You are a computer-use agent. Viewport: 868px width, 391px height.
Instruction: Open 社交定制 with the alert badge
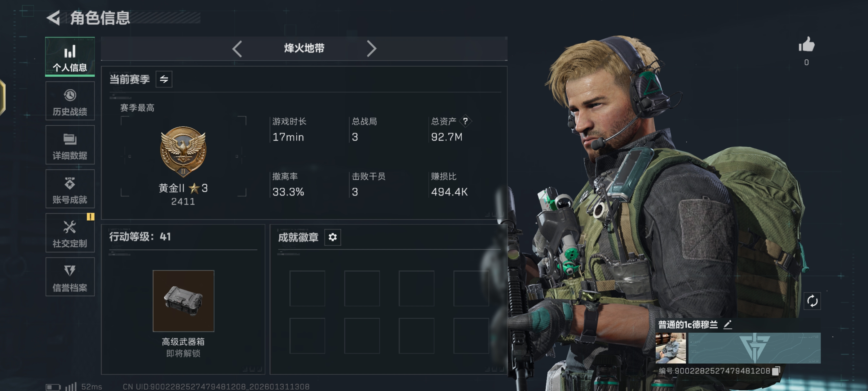coord(70,233)
